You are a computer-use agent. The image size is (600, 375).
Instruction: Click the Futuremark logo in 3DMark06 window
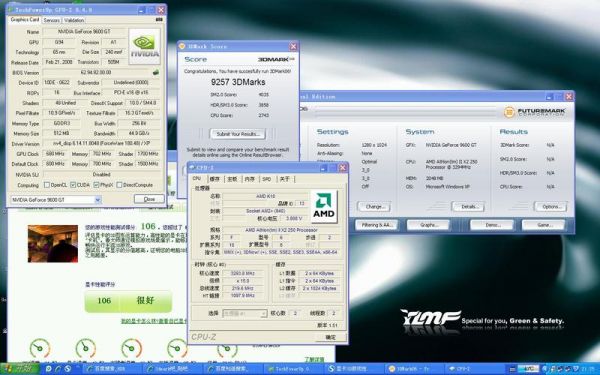[534, 112]
